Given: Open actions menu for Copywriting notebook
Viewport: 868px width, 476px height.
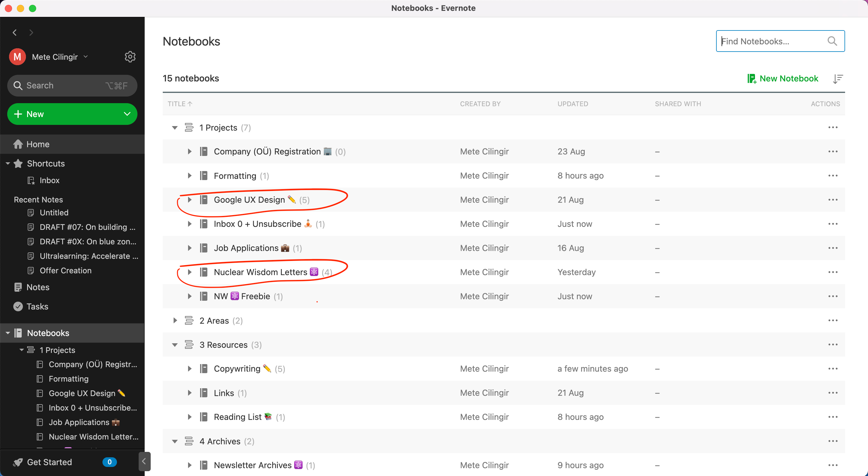Looking at the screenshot, I should tap(833, 369).
